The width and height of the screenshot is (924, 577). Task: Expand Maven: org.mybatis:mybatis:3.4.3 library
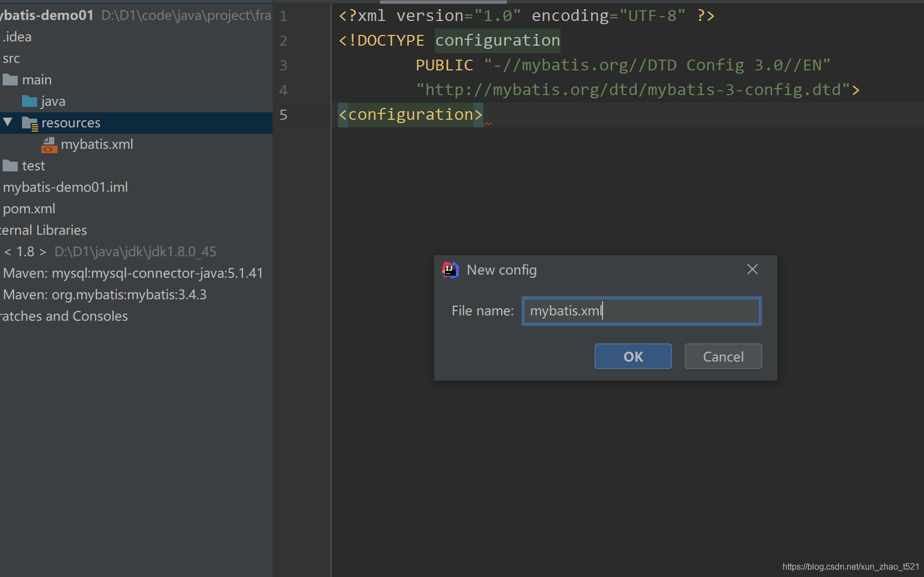(x=105, y=294)
